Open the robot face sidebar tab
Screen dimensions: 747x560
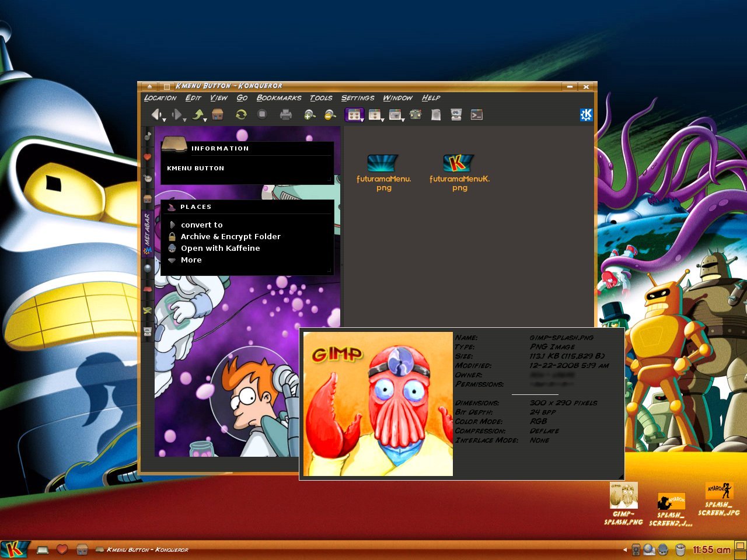click(x=148, y=331)
